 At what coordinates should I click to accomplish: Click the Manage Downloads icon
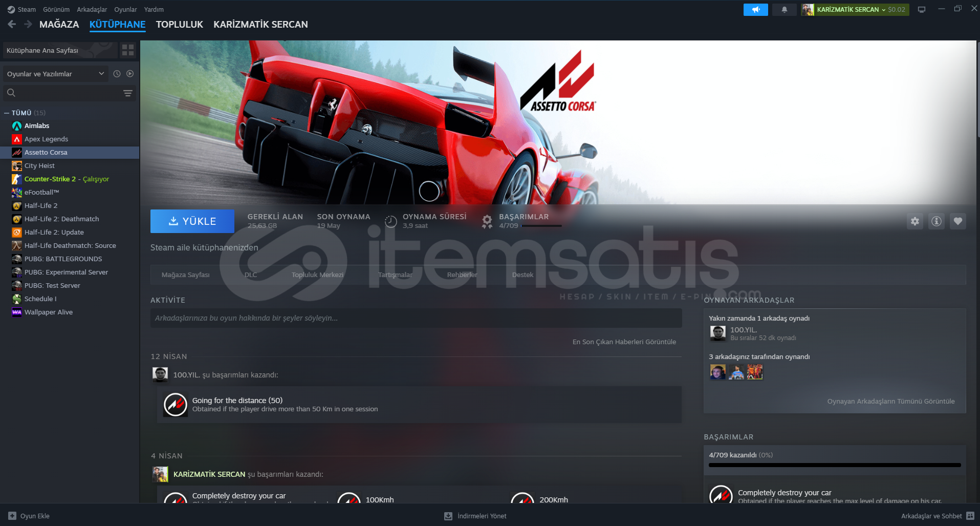point(448,516)
